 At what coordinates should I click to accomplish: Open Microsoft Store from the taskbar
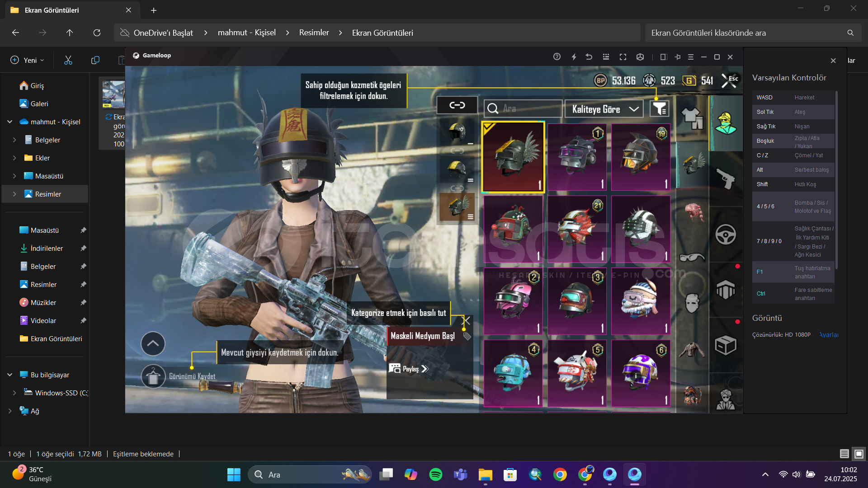click(510, 474)
